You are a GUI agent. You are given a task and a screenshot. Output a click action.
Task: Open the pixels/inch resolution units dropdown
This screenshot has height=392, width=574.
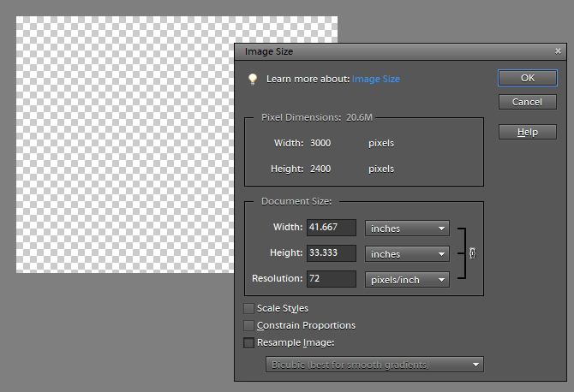point(407,279)
